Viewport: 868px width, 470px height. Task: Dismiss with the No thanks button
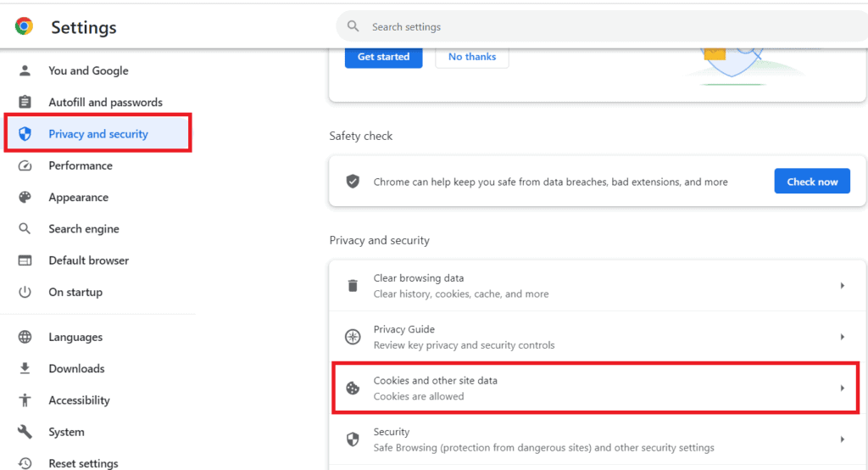[472, 57]
